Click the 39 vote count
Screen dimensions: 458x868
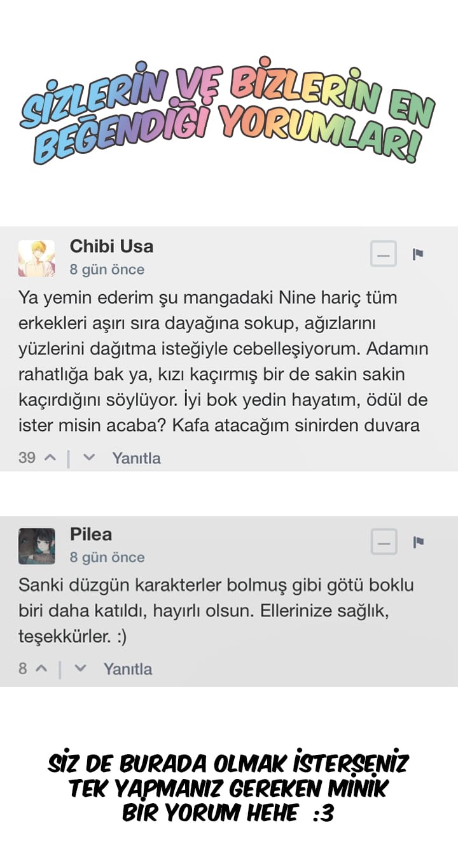[x=27, y=458]
